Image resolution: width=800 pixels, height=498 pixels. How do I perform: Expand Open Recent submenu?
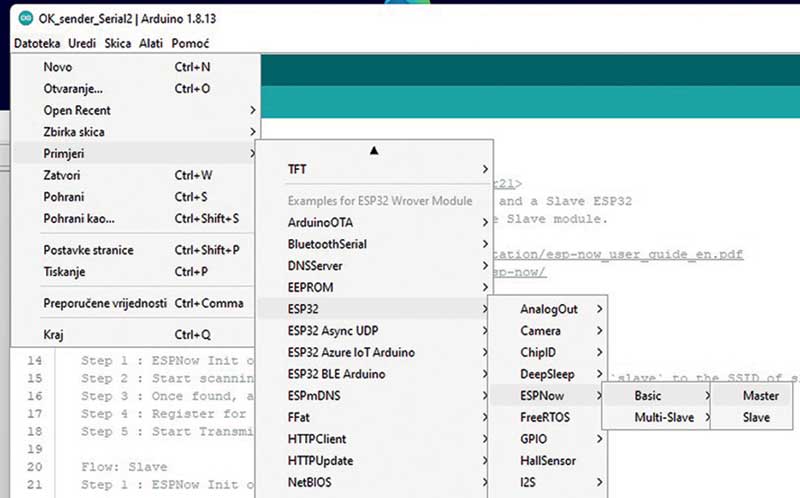pos(77,110)
